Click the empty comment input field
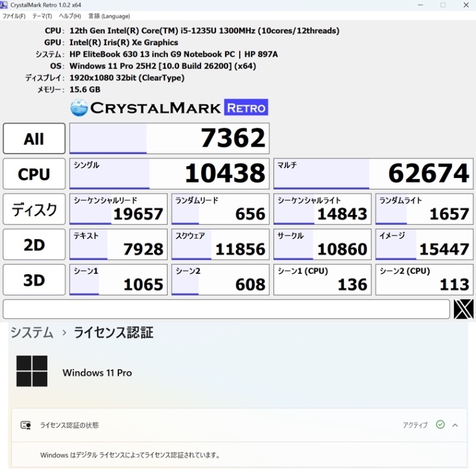Viewport: 476px width, 476px height. (226, 309)
